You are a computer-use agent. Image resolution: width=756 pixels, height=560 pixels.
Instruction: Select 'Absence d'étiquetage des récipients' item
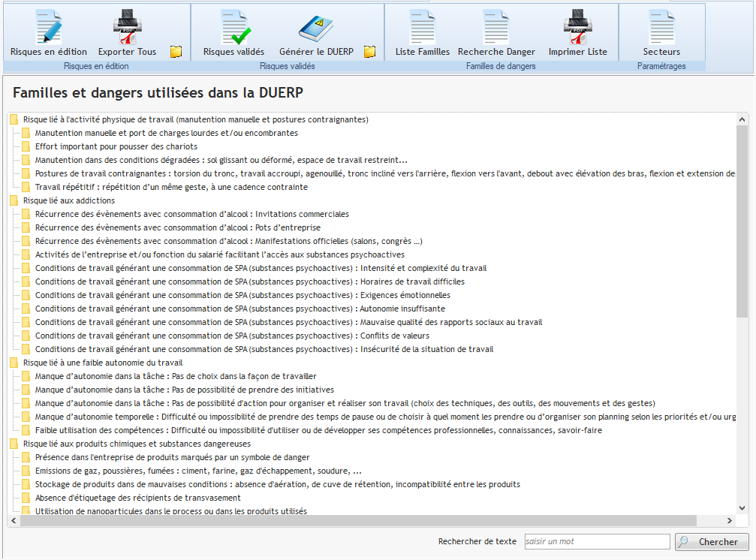[137, 498]
